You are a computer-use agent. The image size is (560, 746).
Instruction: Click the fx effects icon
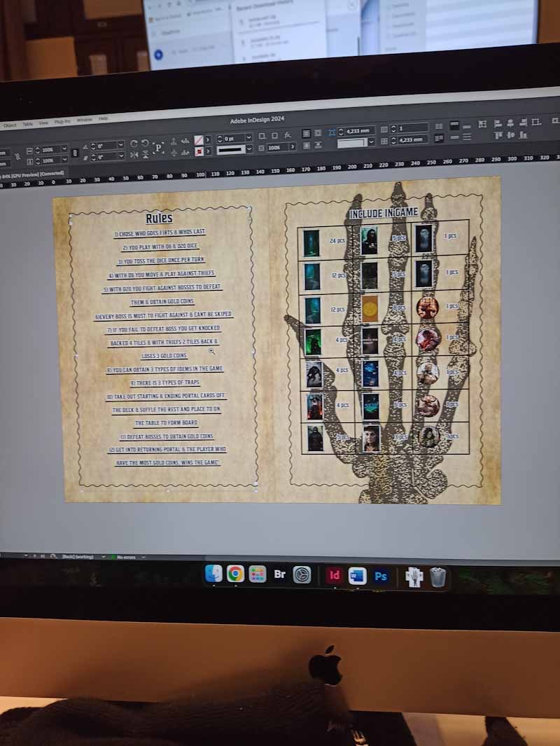(287, 134)
